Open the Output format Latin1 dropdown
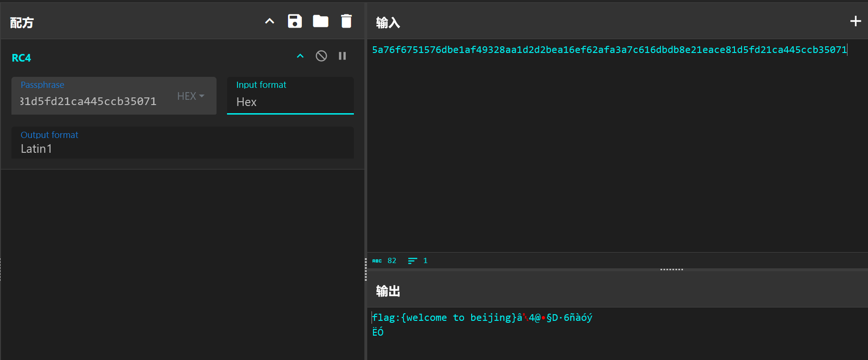This screenshot has width=868, height=360. [182, 148]
